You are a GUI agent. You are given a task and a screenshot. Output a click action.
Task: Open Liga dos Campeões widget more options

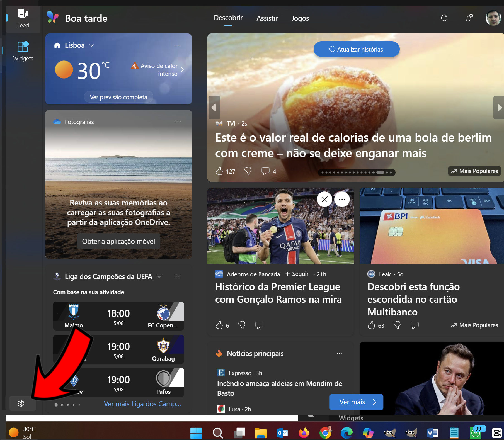[x=177, y=276]
